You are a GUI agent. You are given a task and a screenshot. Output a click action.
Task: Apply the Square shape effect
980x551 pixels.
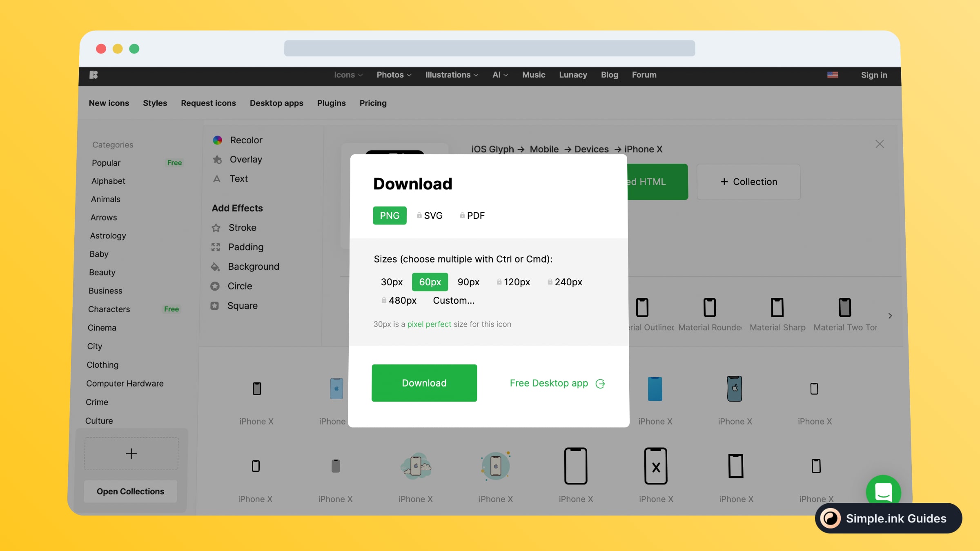coord(234,306)
